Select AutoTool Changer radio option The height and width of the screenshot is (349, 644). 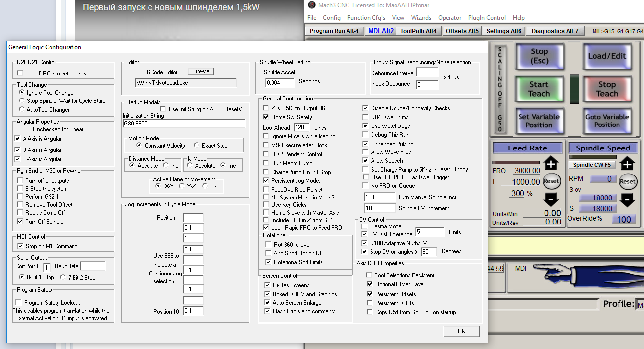[x=21, y=110]
